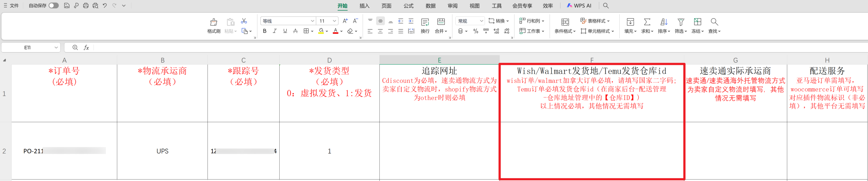Decrease indent icon

(401, 21)
